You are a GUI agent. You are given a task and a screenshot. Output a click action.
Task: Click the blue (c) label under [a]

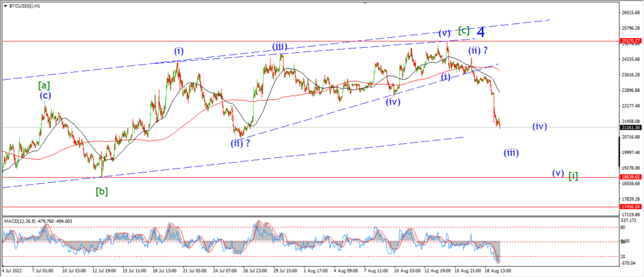click(45, 95)
